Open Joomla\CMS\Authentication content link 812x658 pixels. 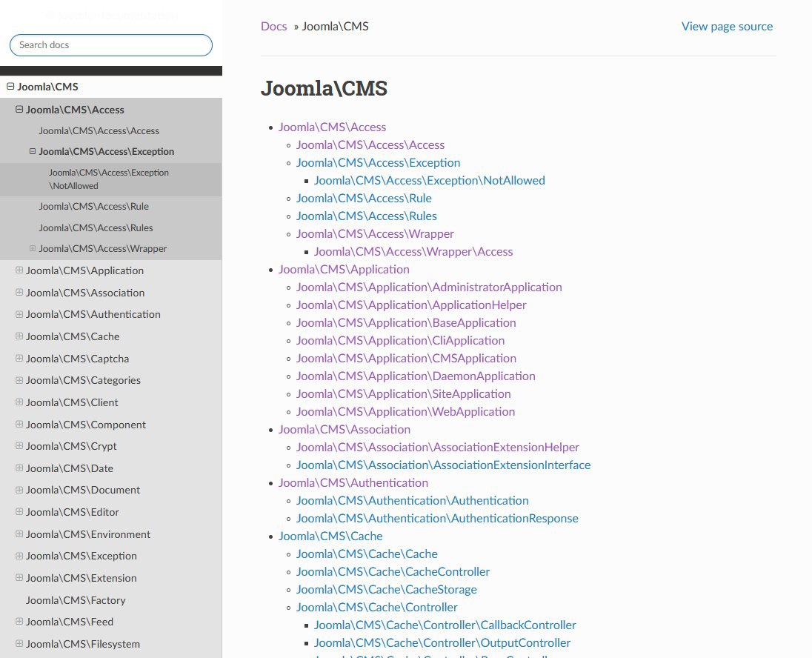[353, 483]
